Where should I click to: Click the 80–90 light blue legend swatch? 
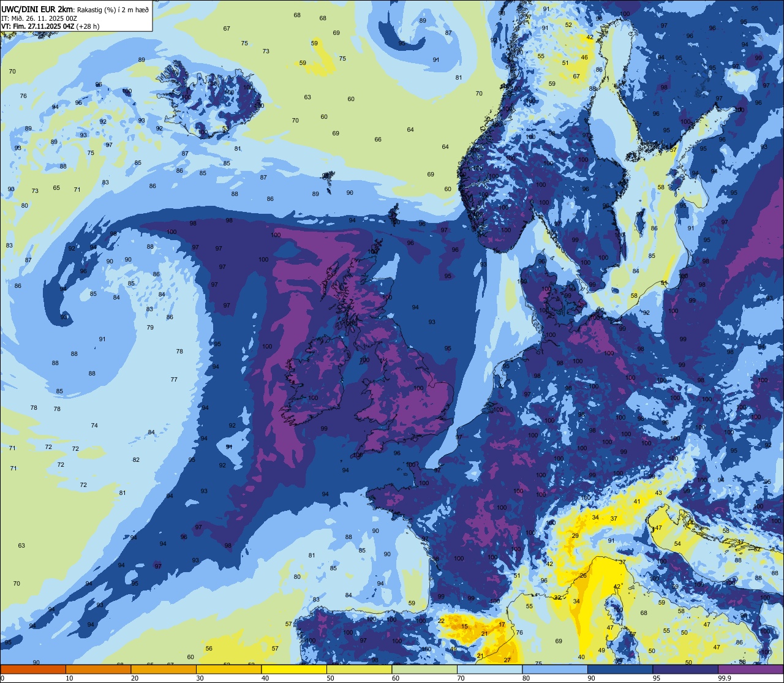click(555, 669)
